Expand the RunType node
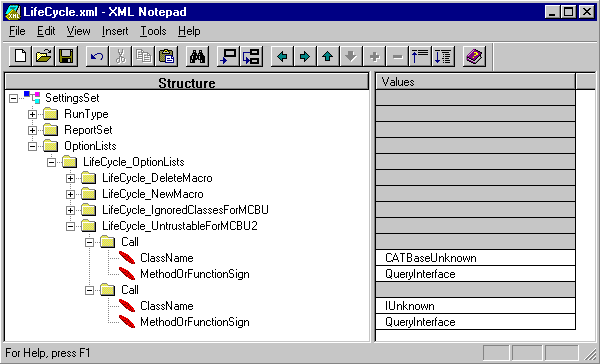 [33, 114]
